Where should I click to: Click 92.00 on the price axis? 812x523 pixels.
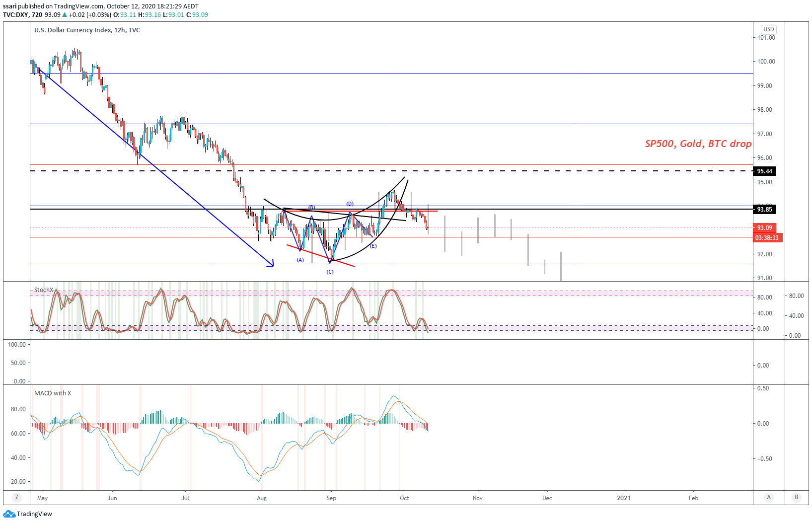click(764, 254)
